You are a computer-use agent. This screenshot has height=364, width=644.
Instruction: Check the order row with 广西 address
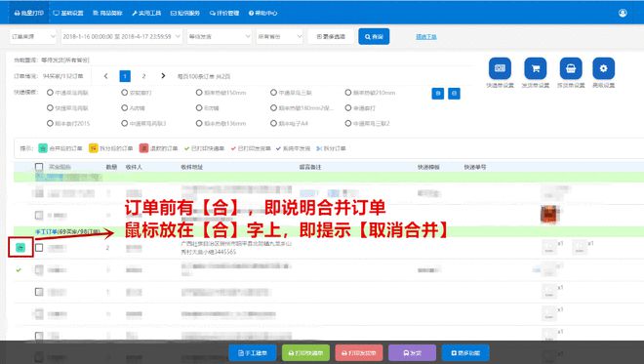coord(39,248)
